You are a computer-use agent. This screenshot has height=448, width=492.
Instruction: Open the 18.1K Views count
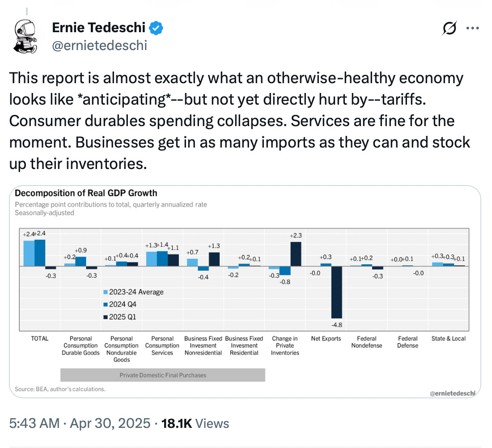[x=195, y=423]
